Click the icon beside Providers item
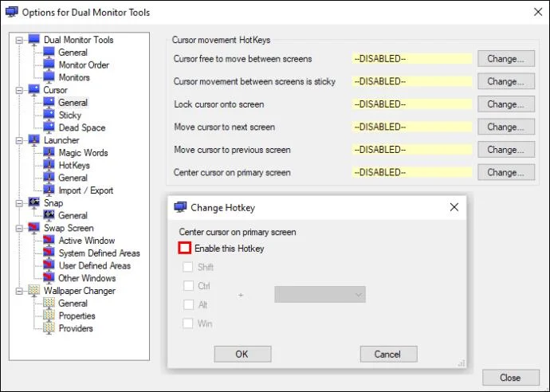Screen dimensions: 550x392 (x=49, y=328)
